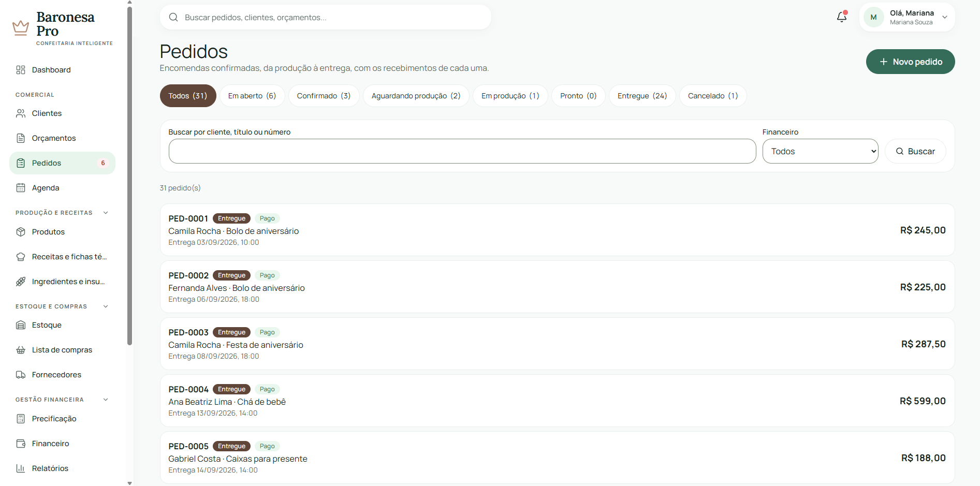This screenshot has height=486, width=980.
Task: Click the Precificação calculator icon
Action: 21,419
